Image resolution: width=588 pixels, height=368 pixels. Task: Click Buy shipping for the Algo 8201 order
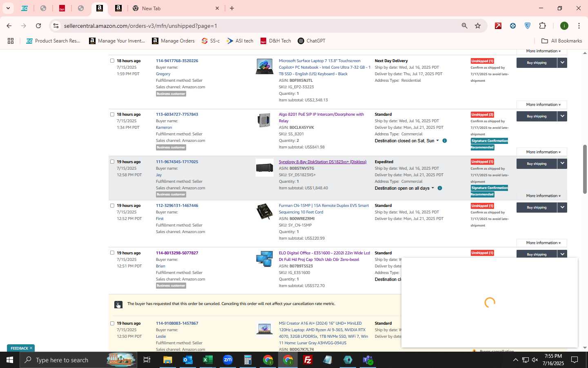point(537,116)
